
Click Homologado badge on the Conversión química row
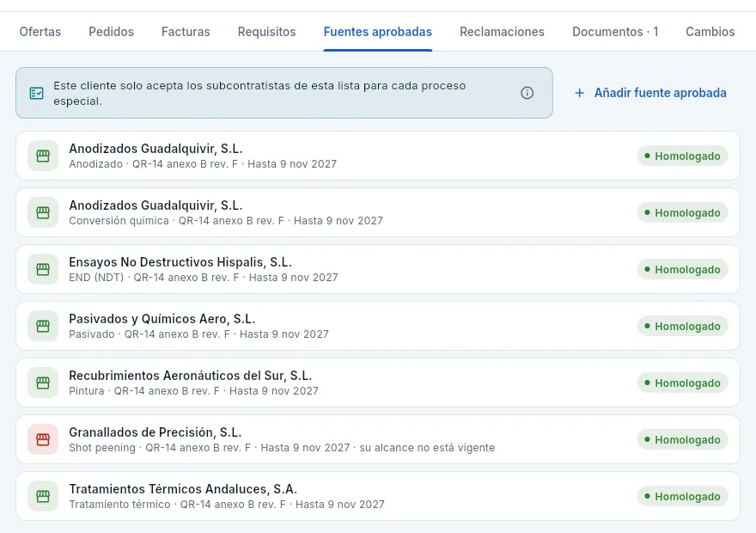pyautogui.click(x=682, y=212)
